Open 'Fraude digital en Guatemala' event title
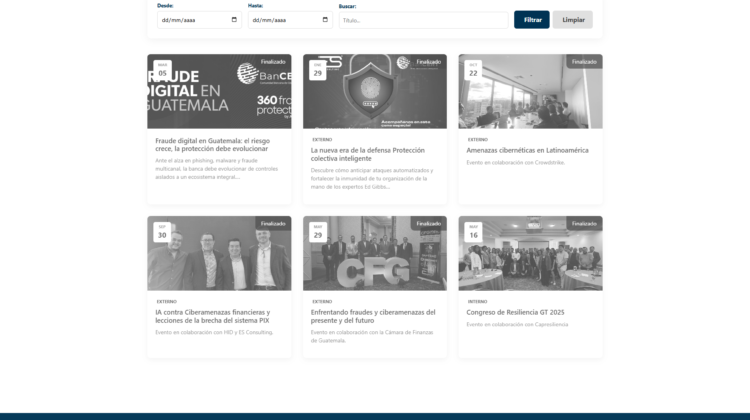Image resolution: width=750 pixels, height=420 pixels. pyautogui.click(x=212, y=145)
